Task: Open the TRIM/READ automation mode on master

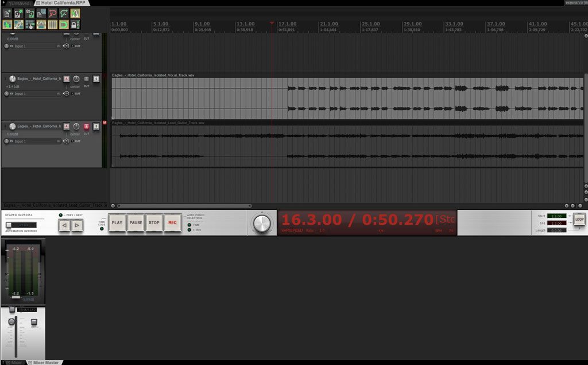Action: pos(26,310)
